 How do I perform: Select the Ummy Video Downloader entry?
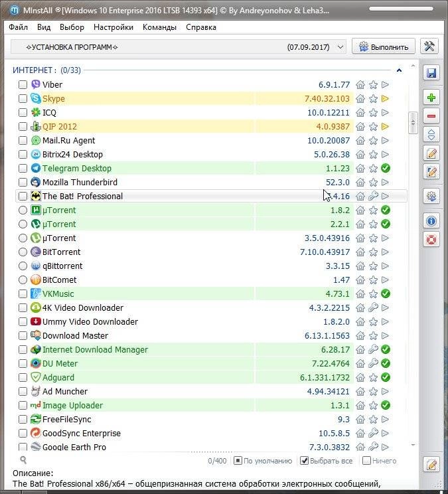(x=90, y=321)
